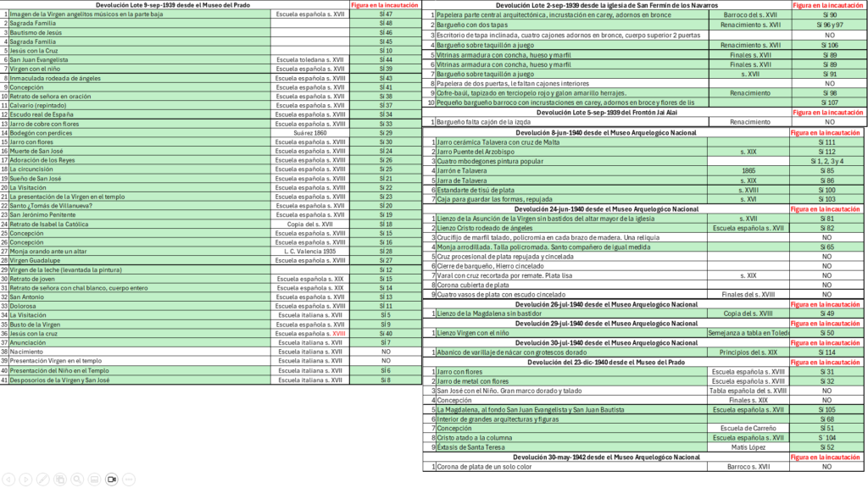The width and height of the screenshot is (868, 488).
Task: Go to the previous slide arrow
Action: (x=8, y=480)
